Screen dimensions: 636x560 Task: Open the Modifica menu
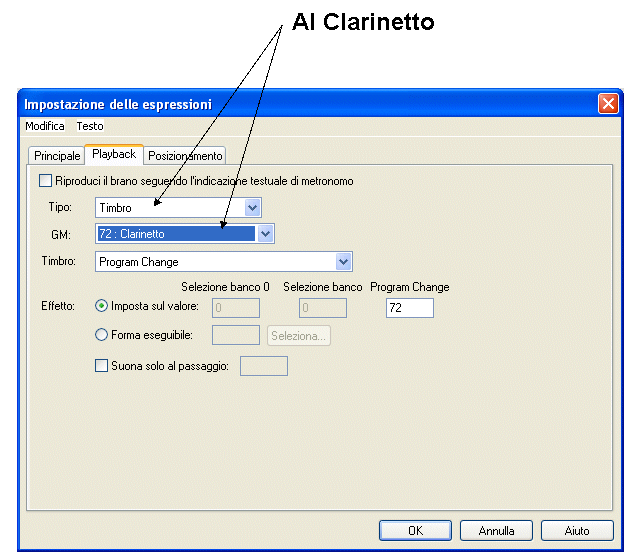[x=44, y=127]
